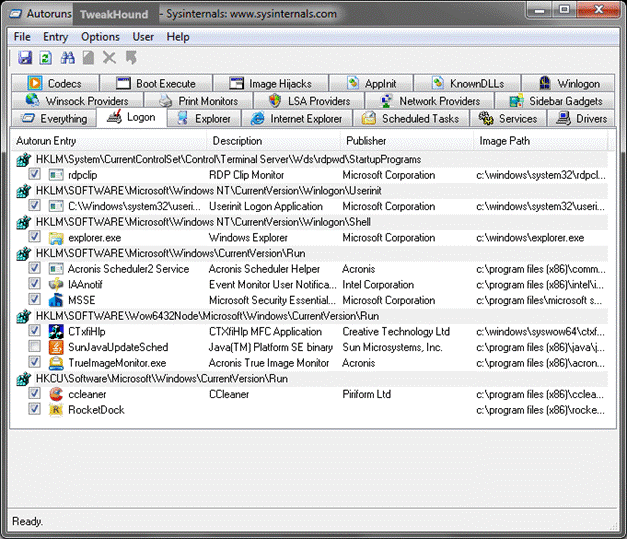Image resolution: width=627 pixels, height=539 pixels.
Task: Click the MSSE castle icon
Action: (x=56, y=300)
